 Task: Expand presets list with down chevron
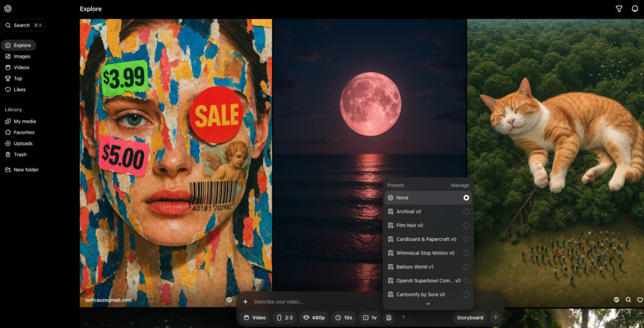(428, 303)
